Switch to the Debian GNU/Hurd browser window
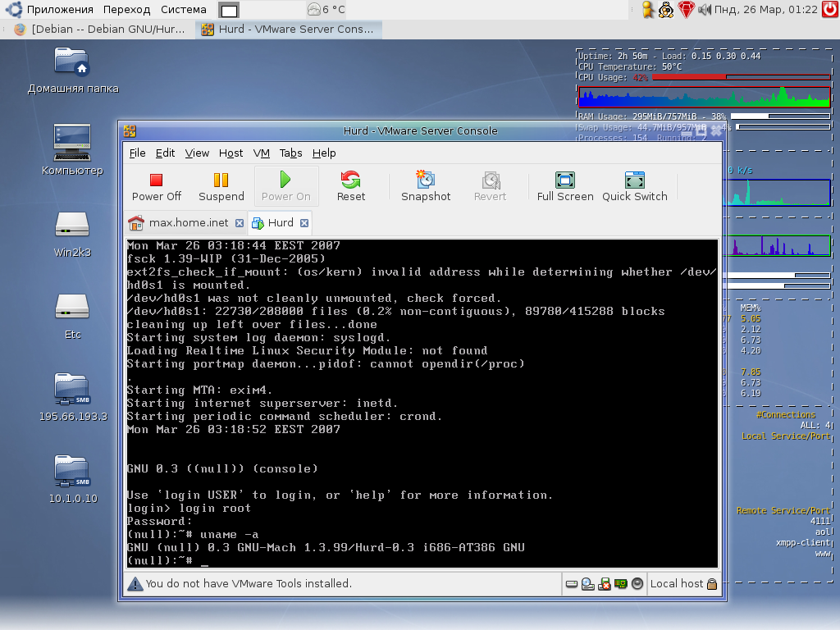The height and width of the screenshot is (630, 840). click(100, 30)
